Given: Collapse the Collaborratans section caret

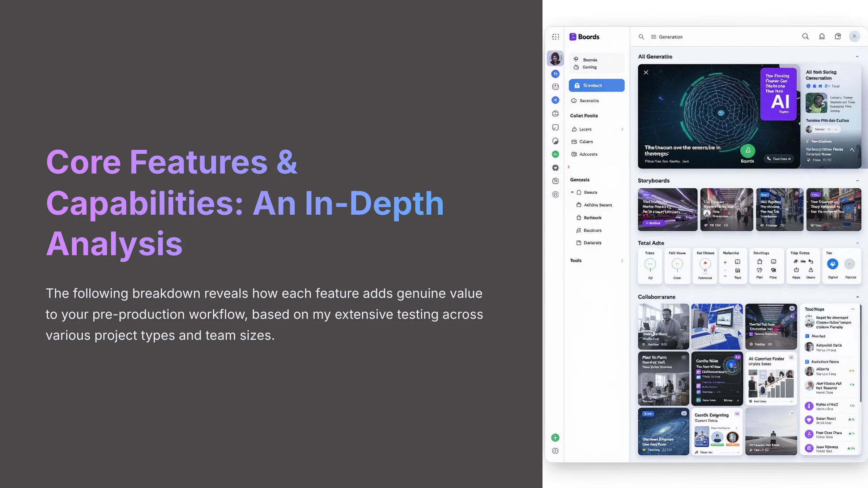Looking at the screenshot, I should 857,297.
